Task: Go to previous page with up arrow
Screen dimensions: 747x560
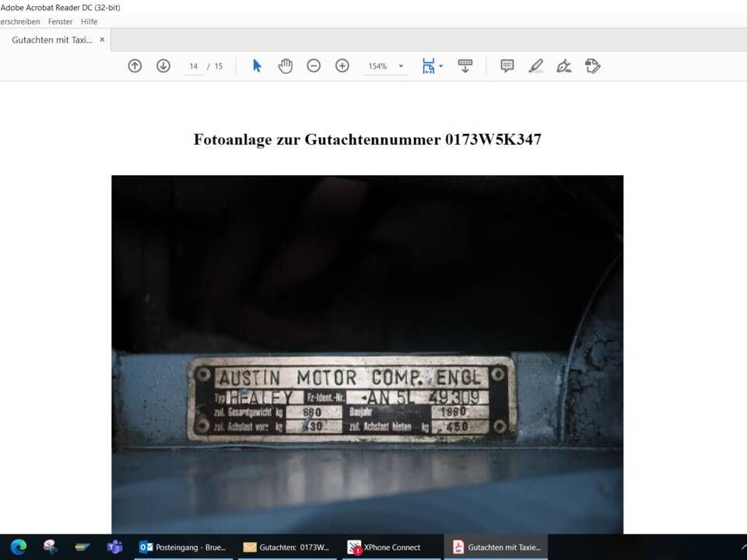Action: click(x=135, y=66)
